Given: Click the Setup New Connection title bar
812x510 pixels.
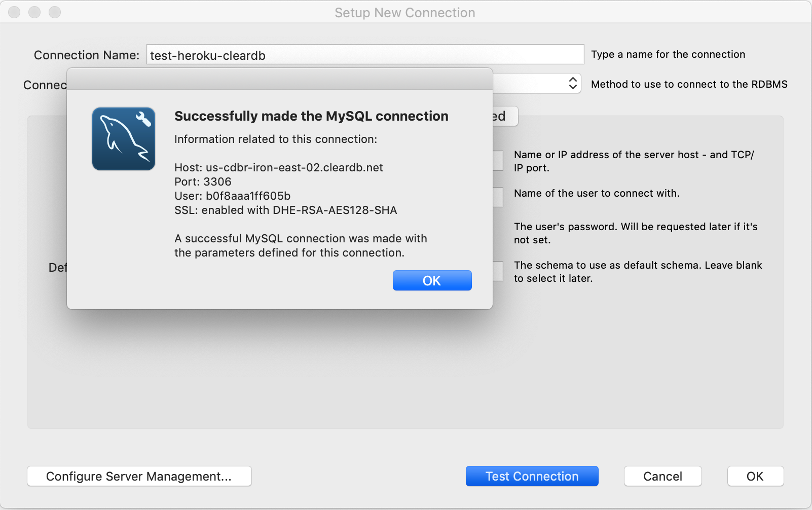Looking at the screenshot, I should click(x=404, y=12).
